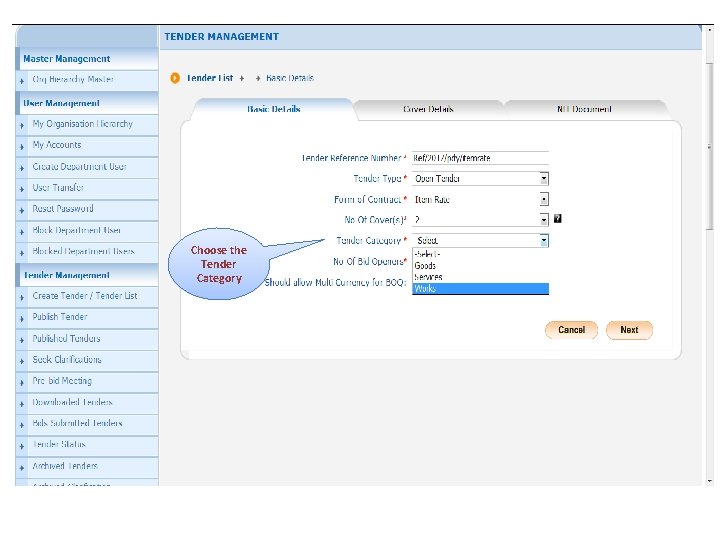The image size is (720, 540).
Task: Choose Goods from Tender Category list
Action: point(480,266)
